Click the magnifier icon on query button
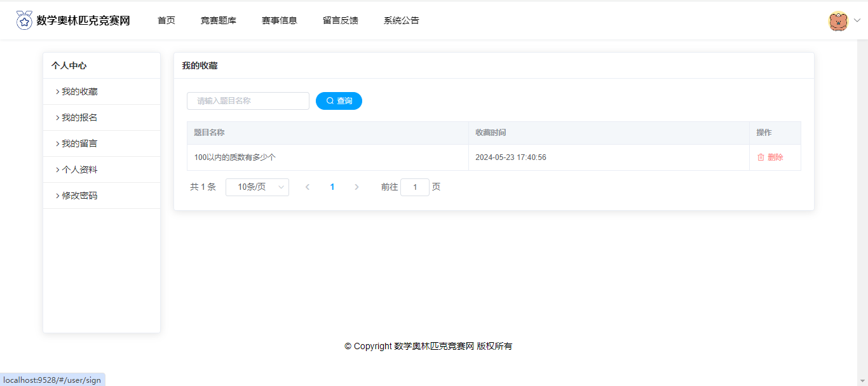Image resolution: width=868 pixels, height=386 pixels. (x=330, y=101)
